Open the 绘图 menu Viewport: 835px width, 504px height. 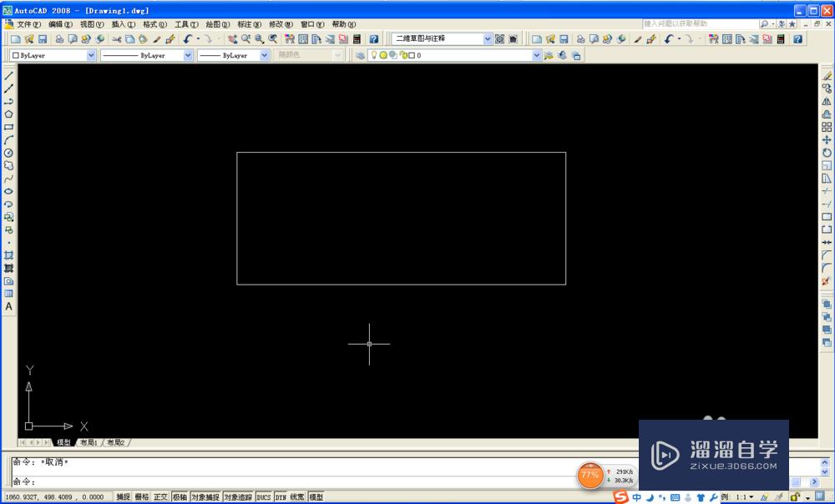point(218,24)
